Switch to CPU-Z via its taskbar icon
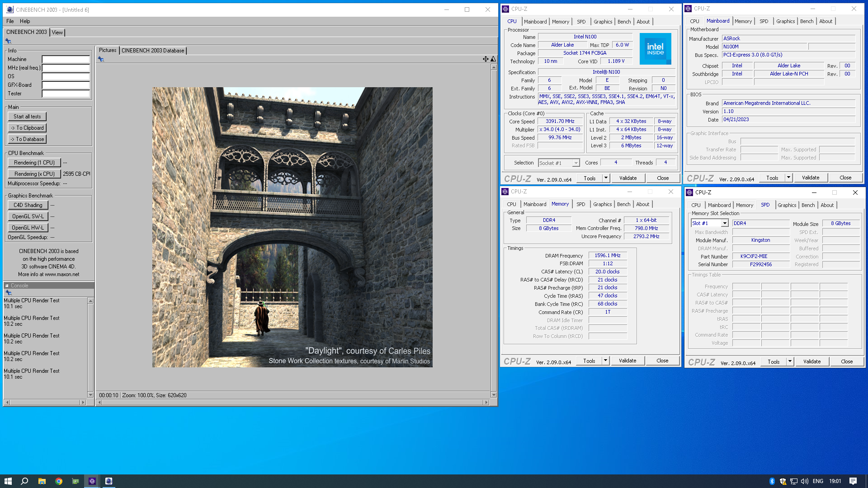 click(92, 481)
